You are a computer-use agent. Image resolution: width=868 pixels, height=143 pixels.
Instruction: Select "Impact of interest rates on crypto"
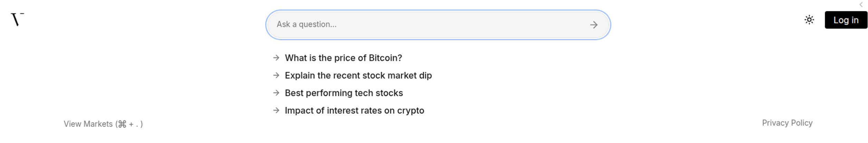[x=354, y=111]
